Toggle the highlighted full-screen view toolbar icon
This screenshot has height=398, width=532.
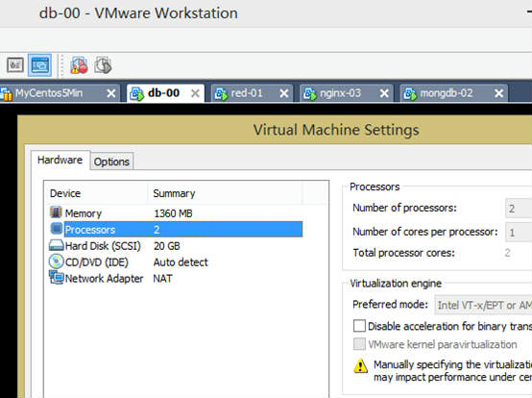coord(39,64)
